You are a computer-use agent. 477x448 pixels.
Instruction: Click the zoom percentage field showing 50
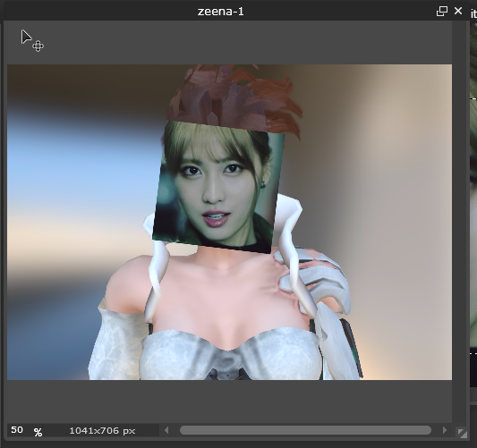point(17,430)
